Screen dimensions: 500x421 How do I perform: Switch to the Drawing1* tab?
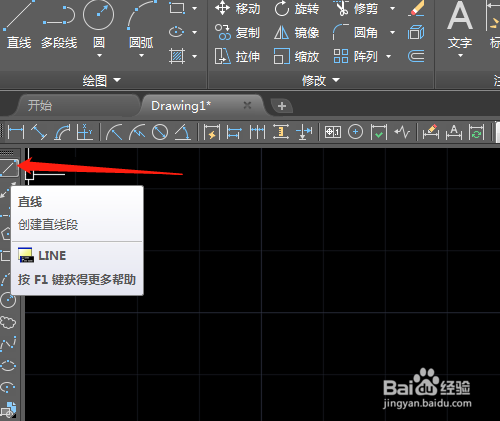[181, 106]
